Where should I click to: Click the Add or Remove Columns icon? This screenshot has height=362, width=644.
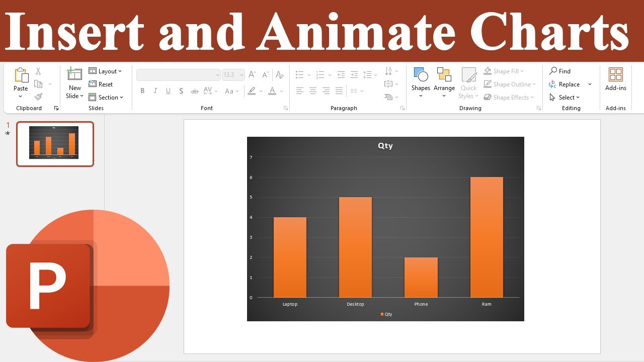point(354,91)
